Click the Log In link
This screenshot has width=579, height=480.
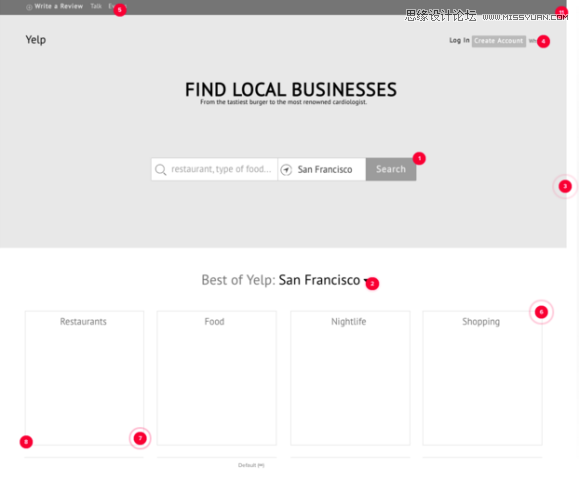click(x=459, y=40)
